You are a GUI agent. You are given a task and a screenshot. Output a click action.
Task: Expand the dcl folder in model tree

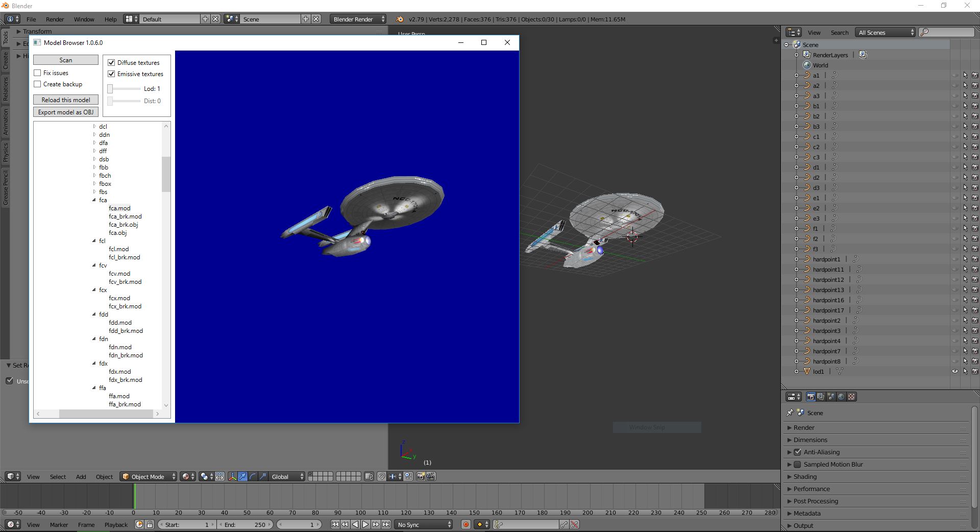[94, 127]
